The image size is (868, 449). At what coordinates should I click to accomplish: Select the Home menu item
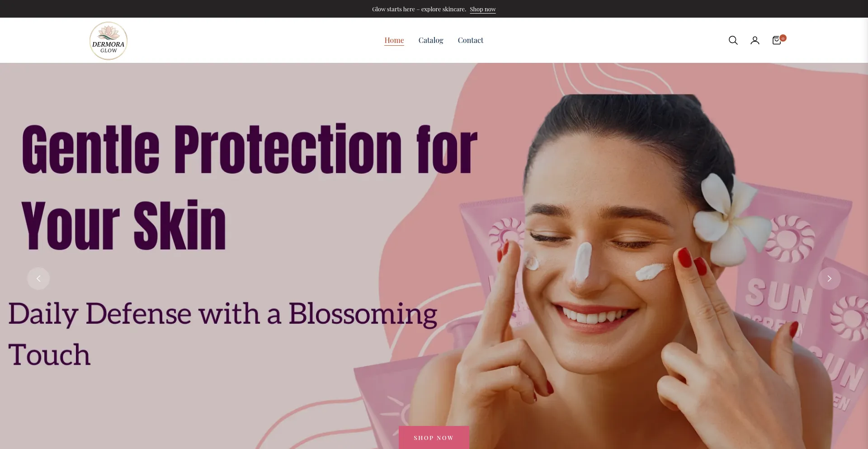[394, 40]
